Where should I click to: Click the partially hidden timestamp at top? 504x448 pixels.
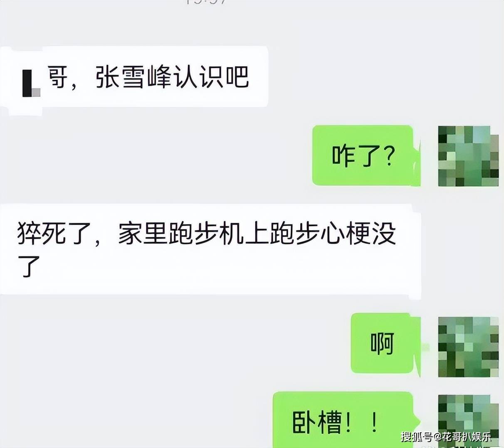(x=206, y=2)
